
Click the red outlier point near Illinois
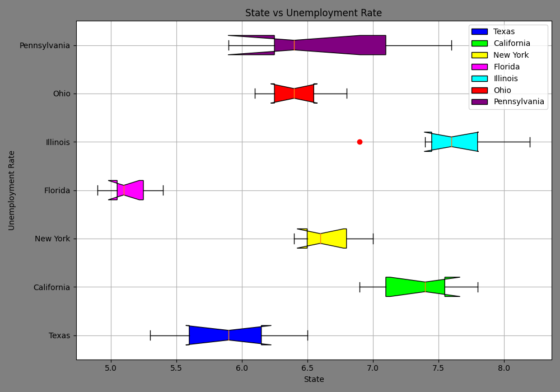[359, 142]
